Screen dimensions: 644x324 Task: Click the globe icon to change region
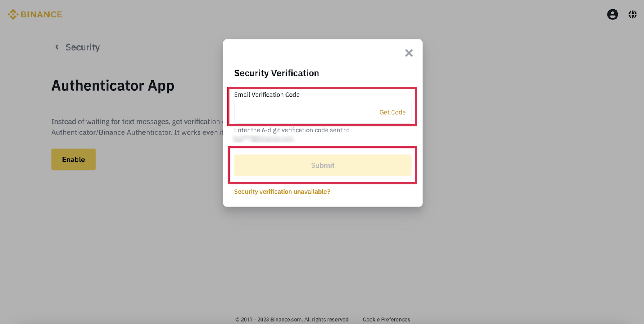[632, 14]
